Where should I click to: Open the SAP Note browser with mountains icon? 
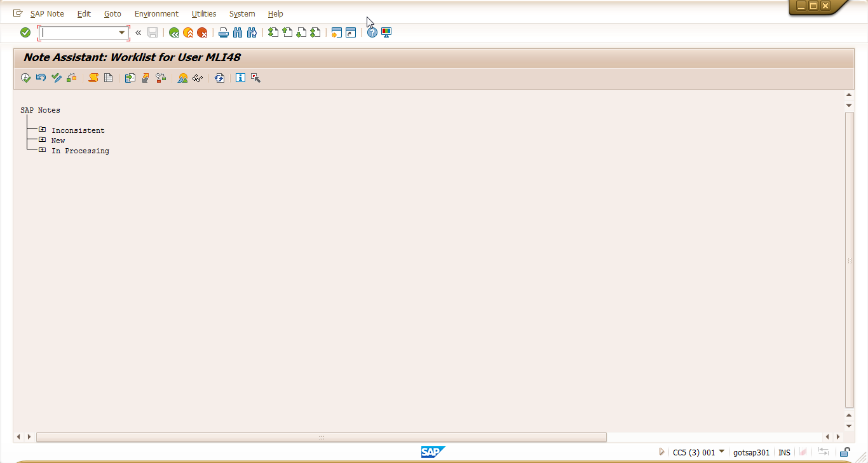(182, 78)
